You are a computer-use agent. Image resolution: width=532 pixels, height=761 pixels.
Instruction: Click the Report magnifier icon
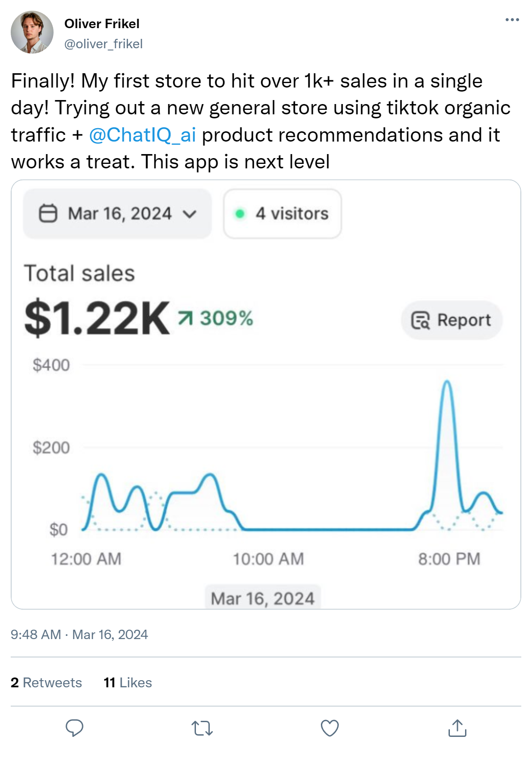click(420, 320)
